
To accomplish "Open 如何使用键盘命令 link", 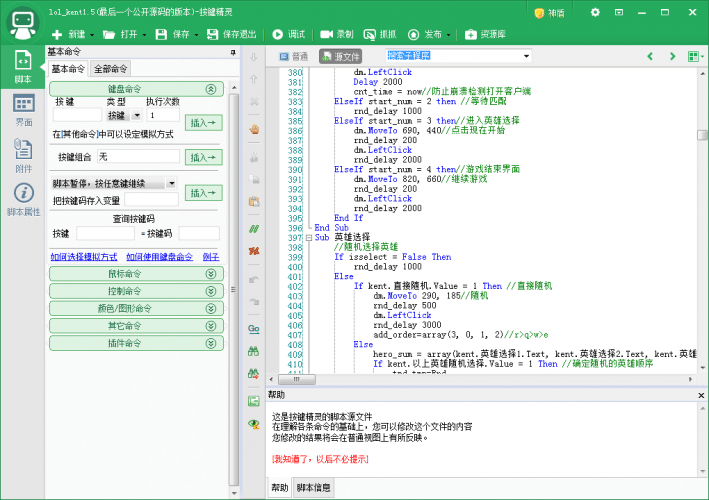I will 159,257.
